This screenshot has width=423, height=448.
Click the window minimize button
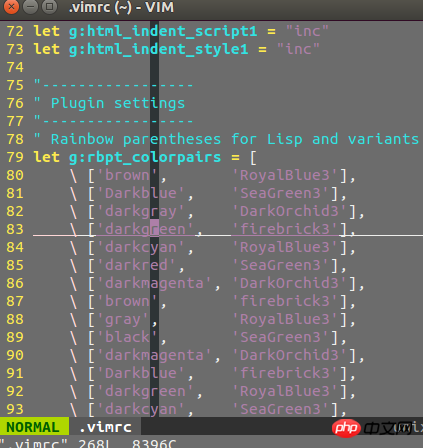(x=30, y=7)
